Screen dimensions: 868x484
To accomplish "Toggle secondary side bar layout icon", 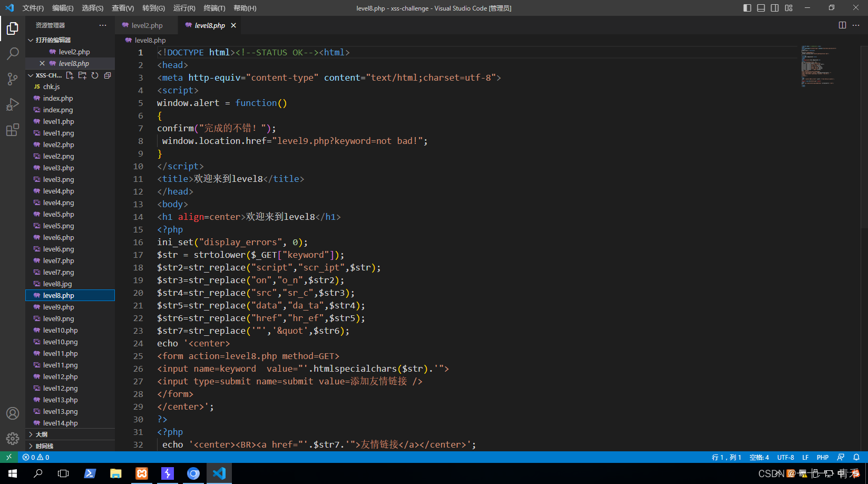I will pyautogui.click(x=775, y=8).
